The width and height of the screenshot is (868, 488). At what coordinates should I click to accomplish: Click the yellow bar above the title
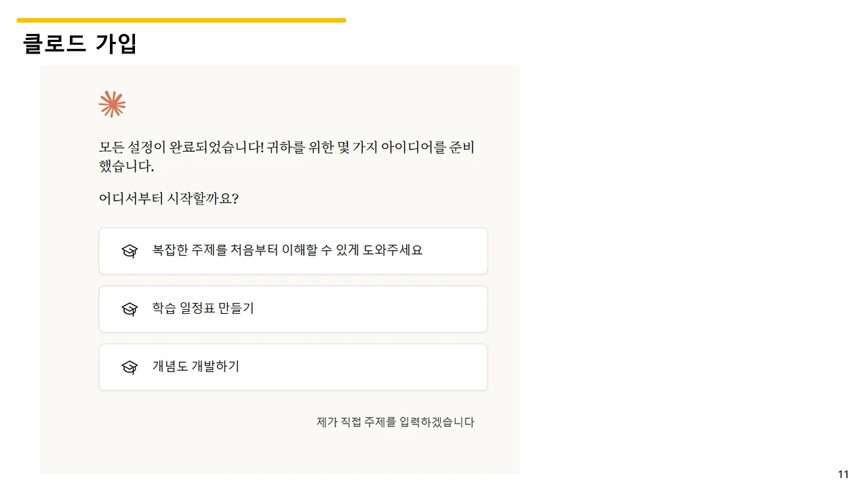click(180, 20)
